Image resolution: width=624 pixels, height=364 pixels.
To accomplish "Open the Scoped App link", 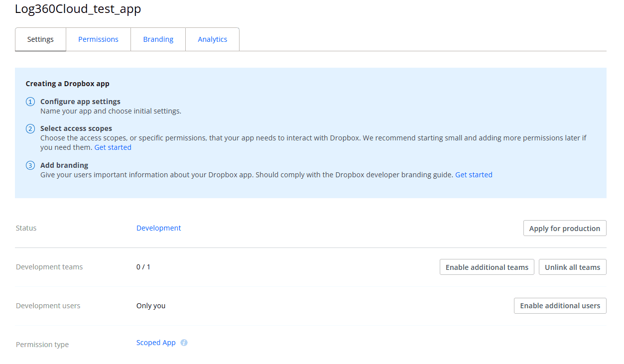I will (156, 343).
